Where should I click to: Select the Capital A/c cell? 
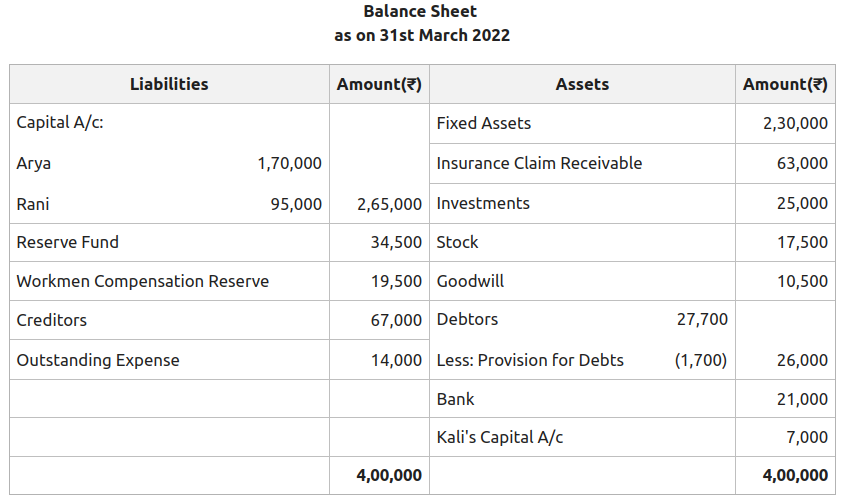coord(61,123)
